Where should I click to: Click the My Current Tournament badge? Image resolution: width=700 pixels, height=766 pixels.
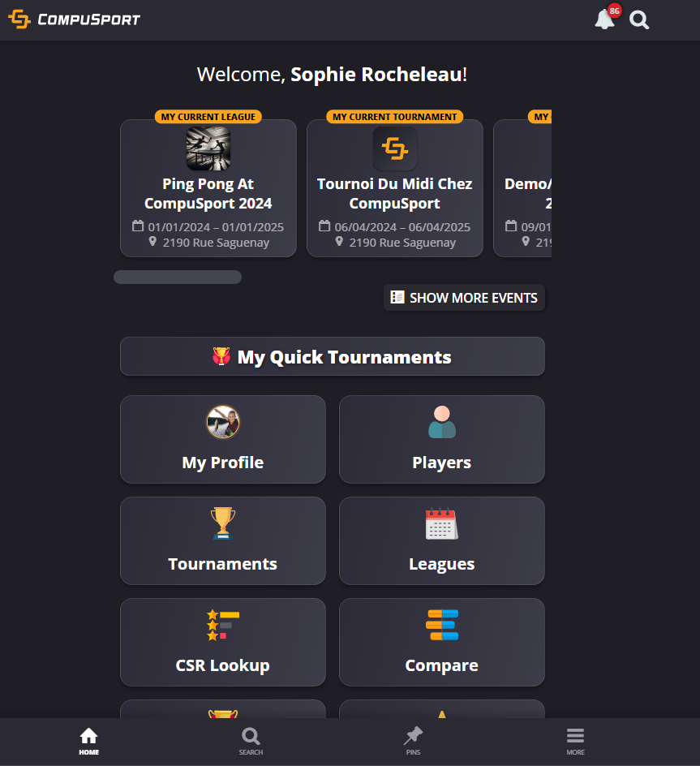point(395,117)
